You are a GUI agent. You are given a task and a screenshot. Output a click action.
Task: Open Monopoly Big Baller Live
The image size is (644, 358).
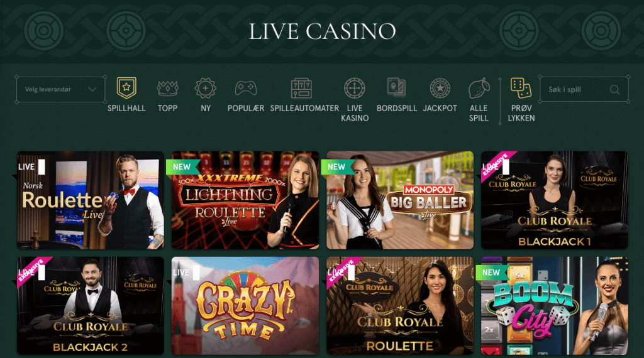point(399,200)
